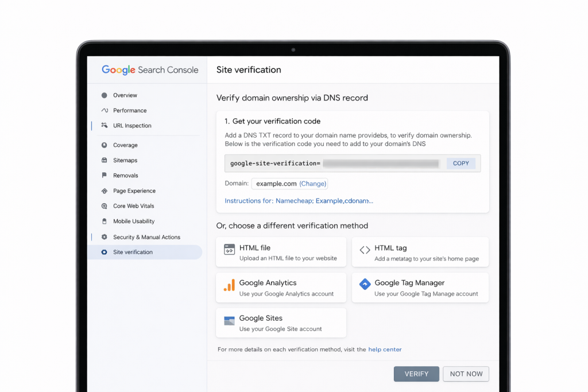Open Security & Manual Actions
588x392 pixels.
click(x=146, y=237)
